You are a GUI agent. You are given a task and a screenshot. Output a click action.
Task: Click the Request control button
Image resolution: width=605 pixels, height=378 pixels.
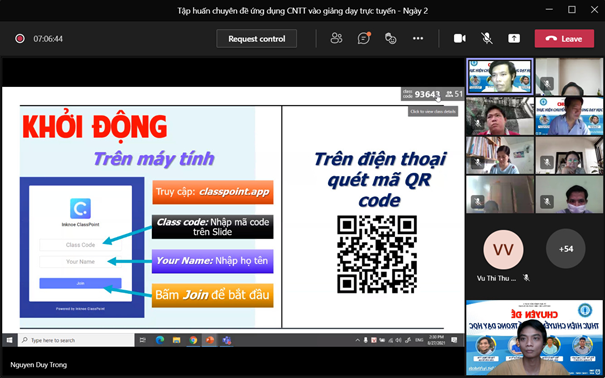(x=257, y=39)
